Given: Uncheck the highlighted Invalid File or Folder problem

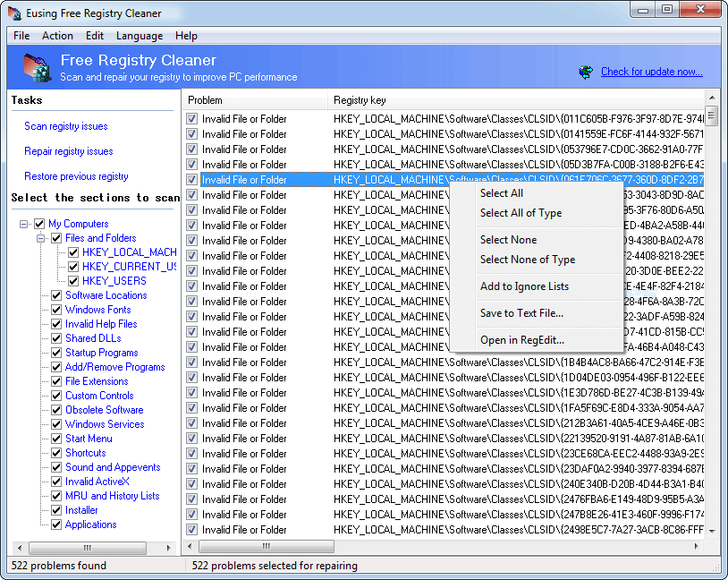Looking at the screenshot, I should (x=190, y=179).
